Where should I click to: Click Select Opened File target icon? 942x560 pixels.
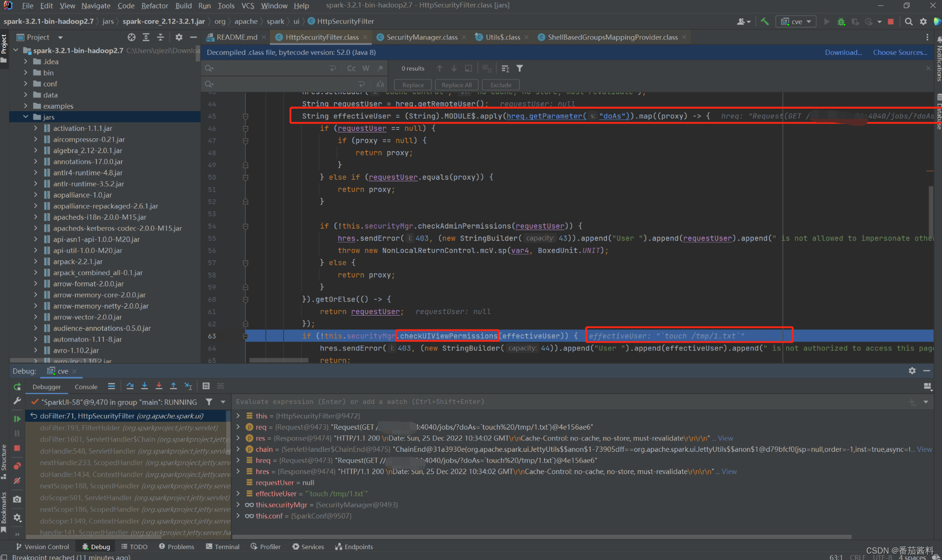point(131,37)
